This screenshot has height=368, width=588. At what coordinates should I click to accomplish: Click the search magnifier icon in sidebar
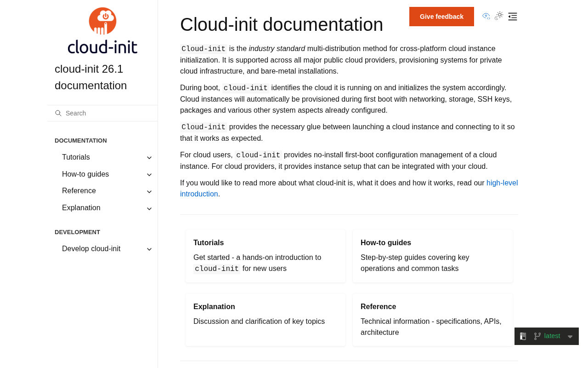58,113
